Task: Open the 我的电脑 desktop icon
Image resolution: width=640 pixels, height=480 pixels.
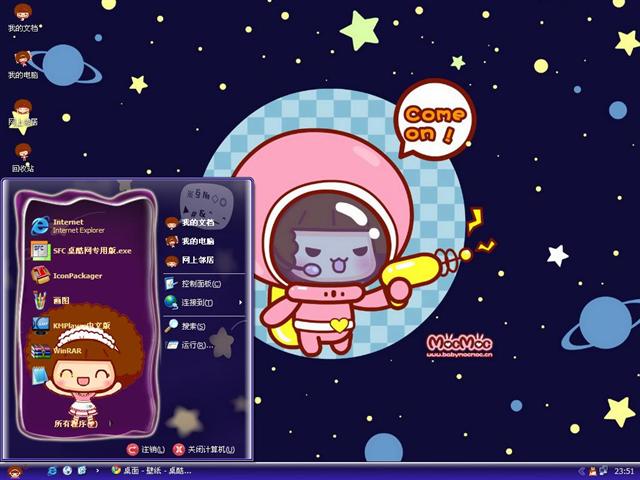Action: point(23,64)
